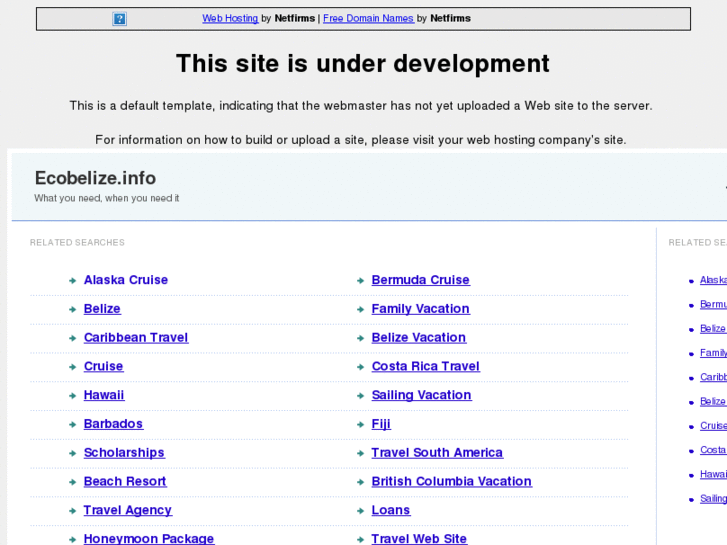The width and height of the screenshot is (727, 545).
Task: Click the arrow icon beside Travel South America
Action: coord(360,453)
